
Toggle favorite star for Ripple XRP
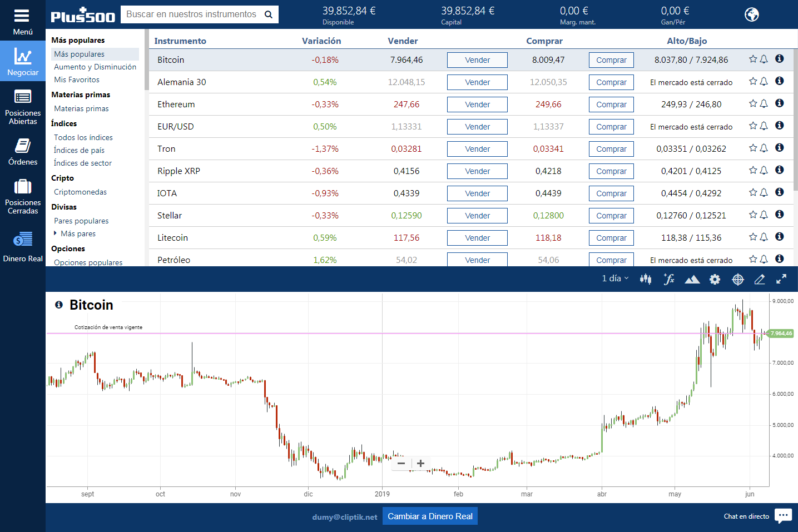[x=753, y=170]
